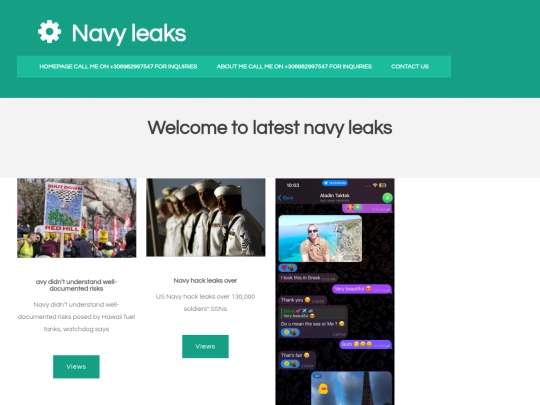Open the Telegram chat screenshot image

[335, 292]
